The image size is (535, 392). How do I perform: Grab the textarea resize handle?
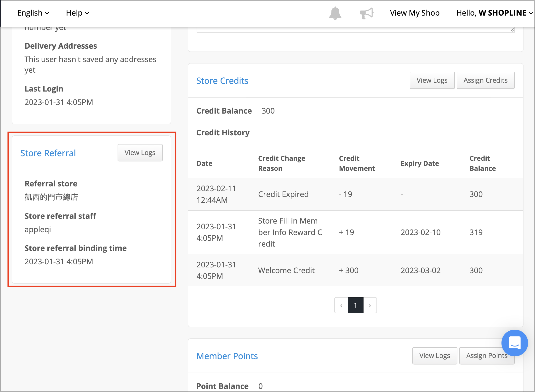point(512,30)
